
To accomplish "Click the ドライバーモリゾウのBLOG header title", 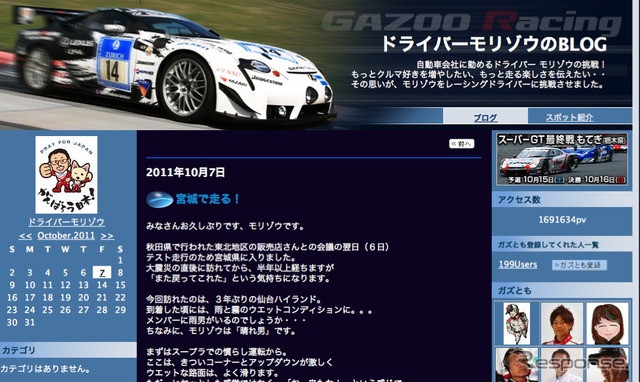I will (x=494, y=44).
